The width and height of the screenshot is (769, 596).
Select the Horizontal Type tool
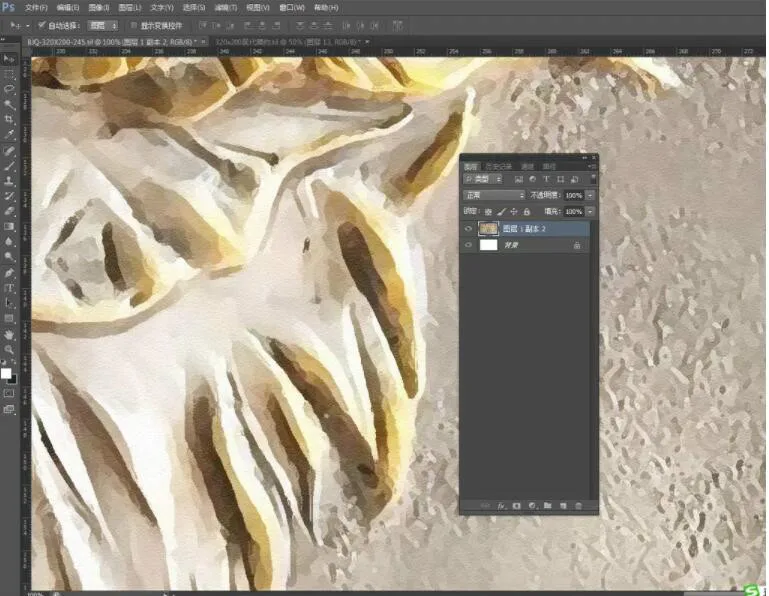(x=9, y=288)
